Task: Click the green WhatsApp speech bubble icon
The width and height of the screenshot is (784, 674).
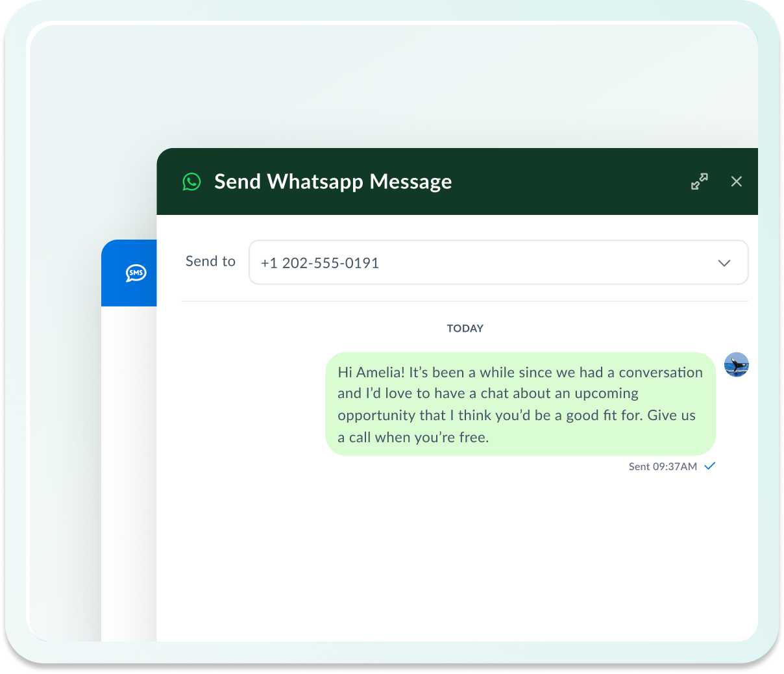Action: [191, 182]
